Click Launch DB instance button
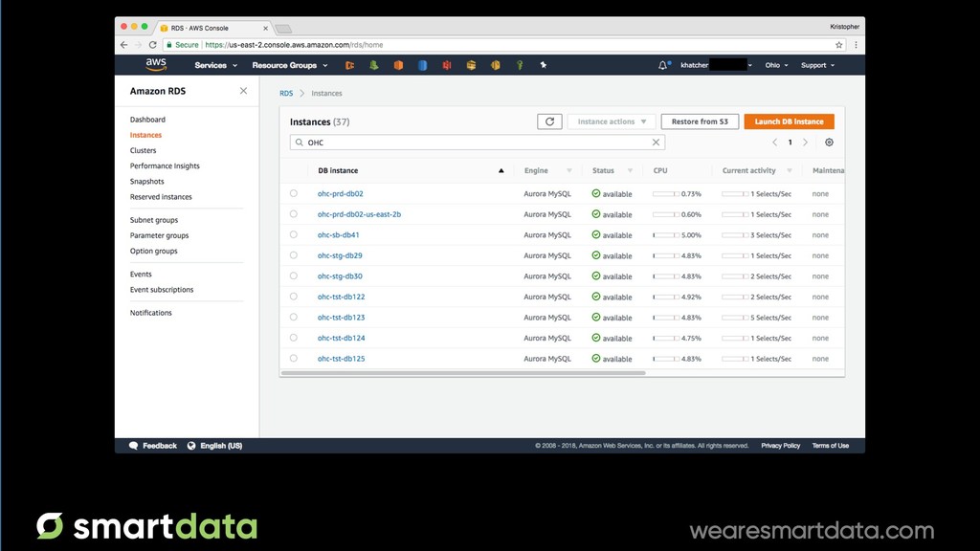 pyautogui.click(x=789, y=121)
